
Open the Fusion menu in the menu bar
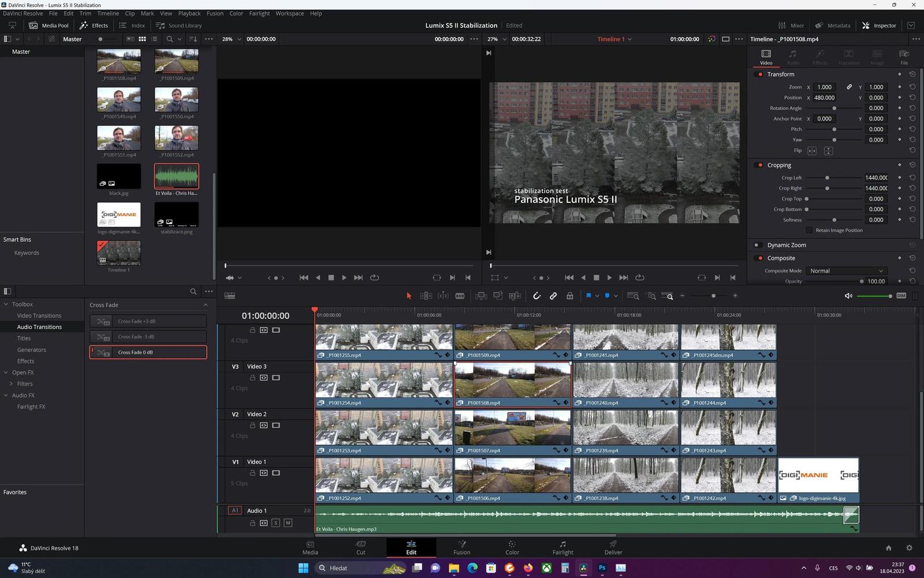tap(215, 13)
